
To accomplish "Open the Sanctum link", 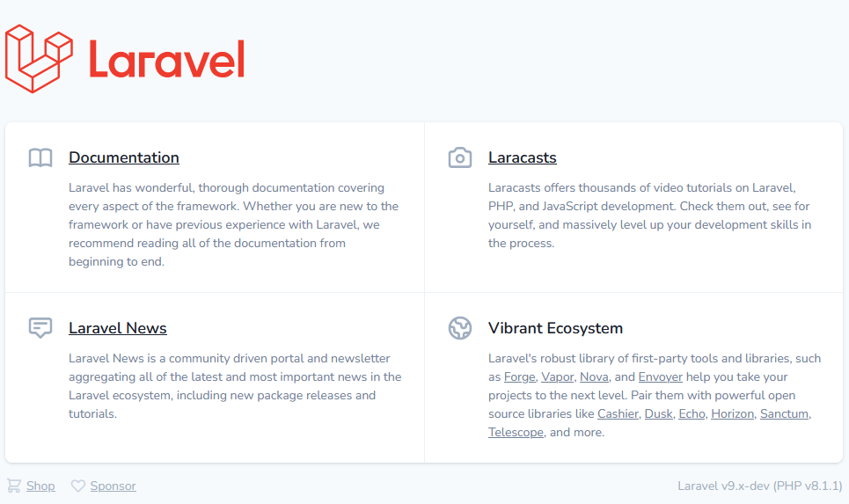I will (785, 413).
